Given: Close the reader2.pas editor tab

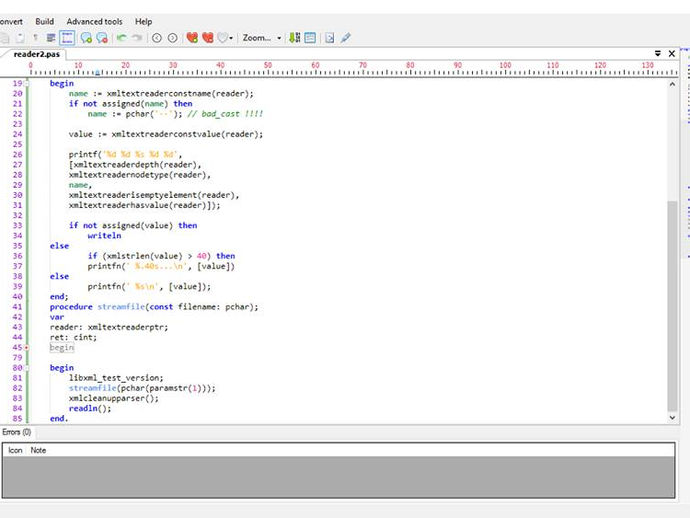Looking at the screenshot, I should pos(672,54).
